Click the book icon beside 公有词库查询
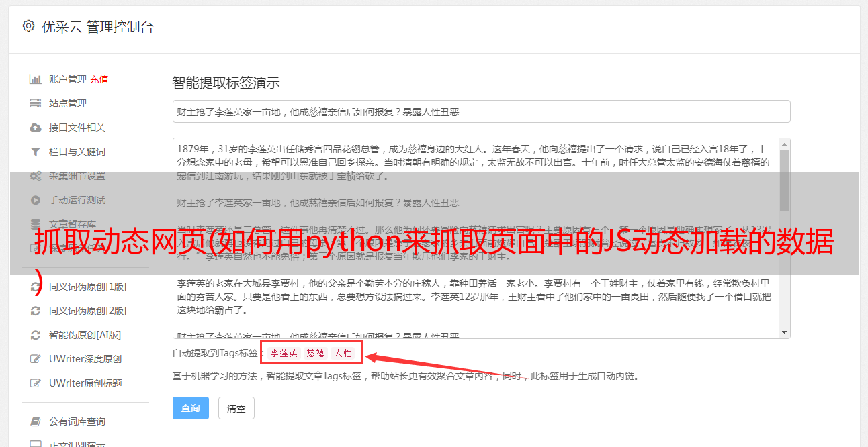The height and width of the screenshot is (447, 868). [35, 421]
